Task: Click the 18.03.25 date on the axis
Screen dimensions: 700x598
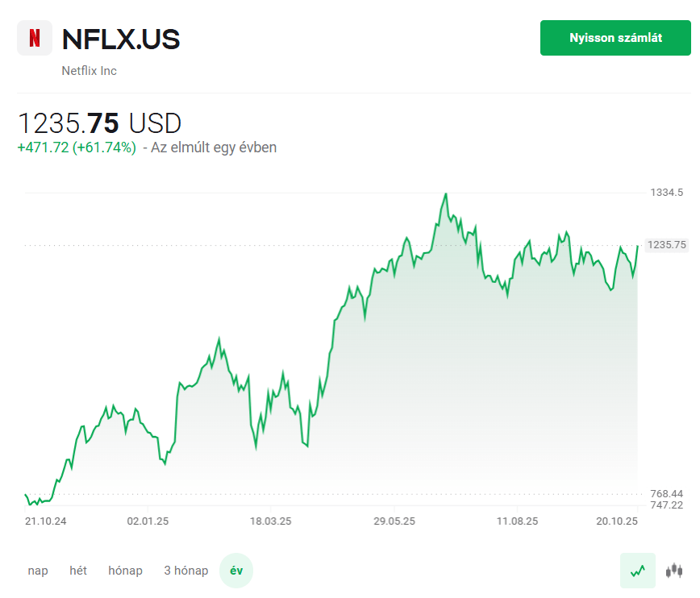Action: pos(270,521)
